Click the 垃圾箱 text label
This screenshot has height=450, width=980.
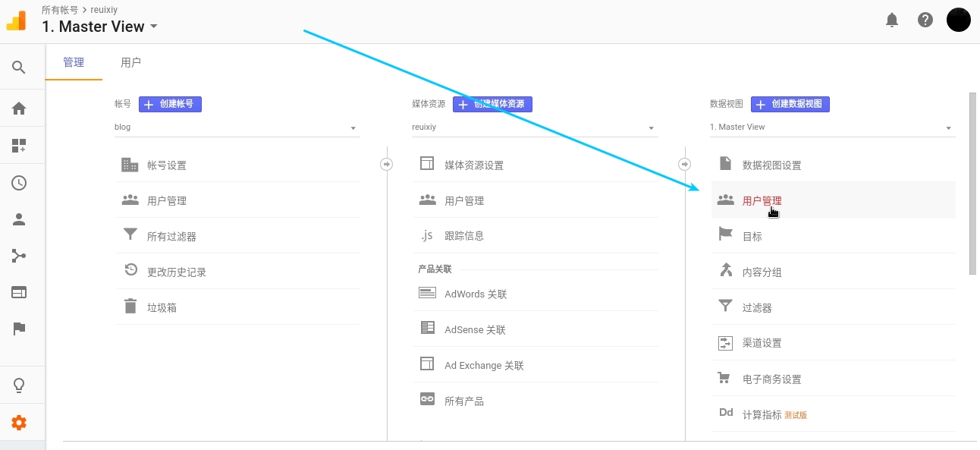[162, 307]
